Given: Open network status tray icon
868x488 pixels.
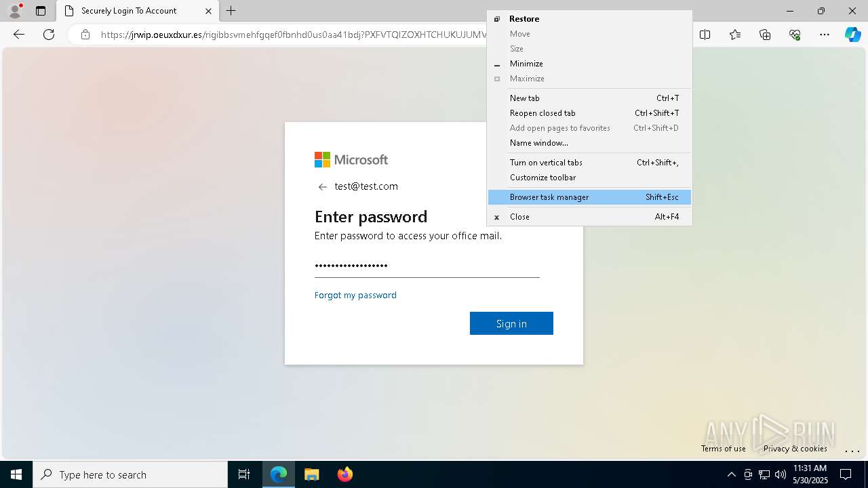Looking at the screenshot, I should (764, 474).
